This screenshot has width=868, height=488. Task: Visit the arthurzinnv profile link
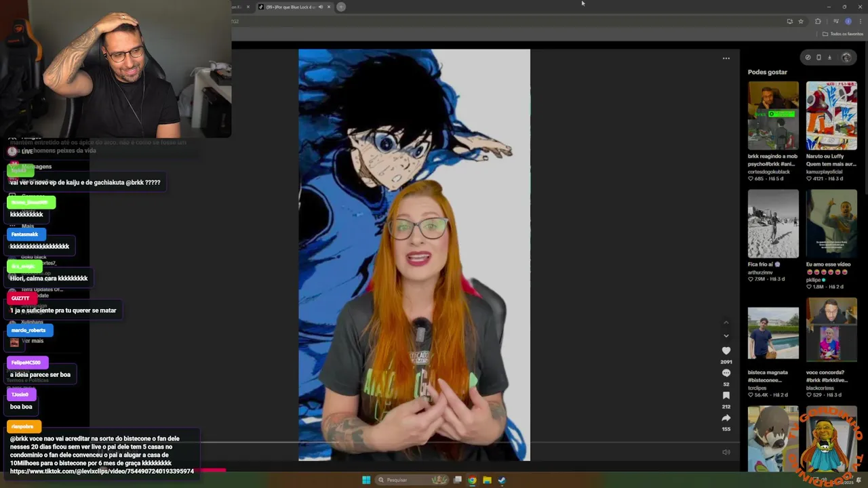(x=760, y=272)
